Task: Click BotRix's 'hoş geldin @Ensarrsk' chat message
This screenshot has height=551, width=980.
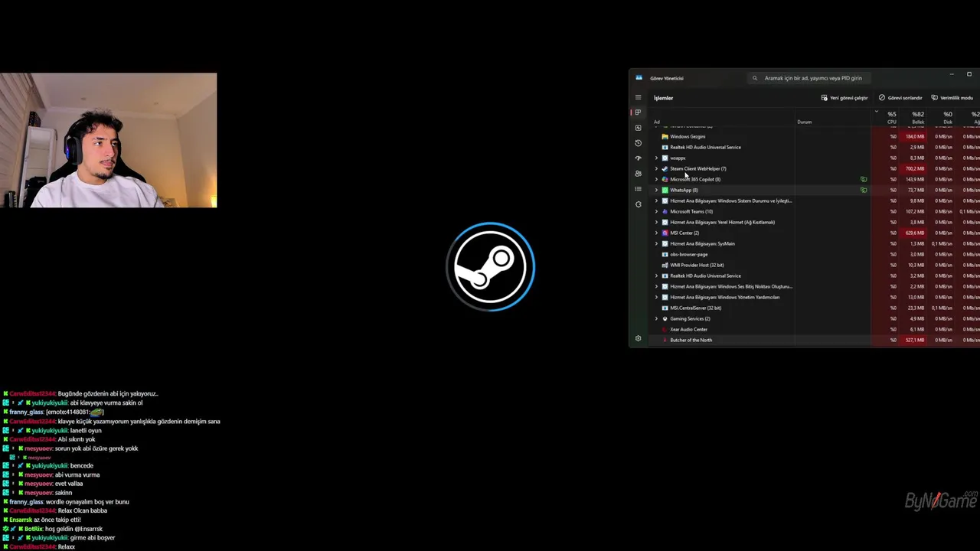Action: [x=73, y=529]
